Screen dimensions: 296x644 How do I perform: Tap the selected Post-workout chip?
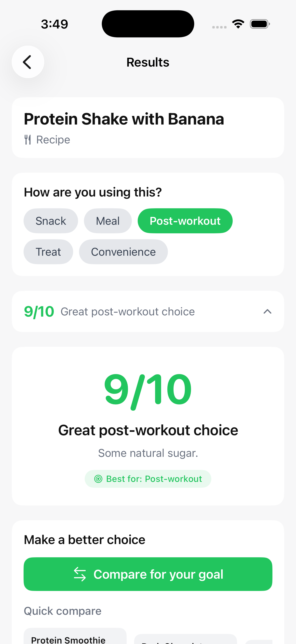(x=185, y=221)
